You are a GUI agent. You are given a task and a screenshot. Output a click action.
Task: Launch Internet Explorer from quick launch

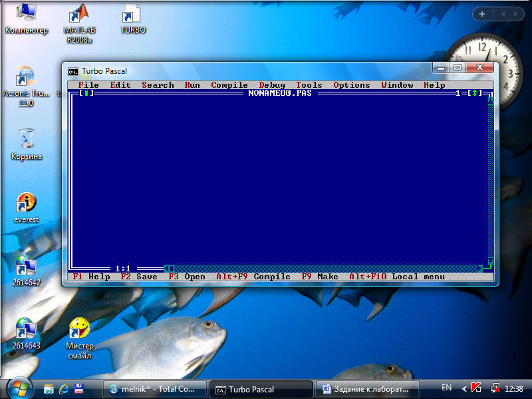64,389
